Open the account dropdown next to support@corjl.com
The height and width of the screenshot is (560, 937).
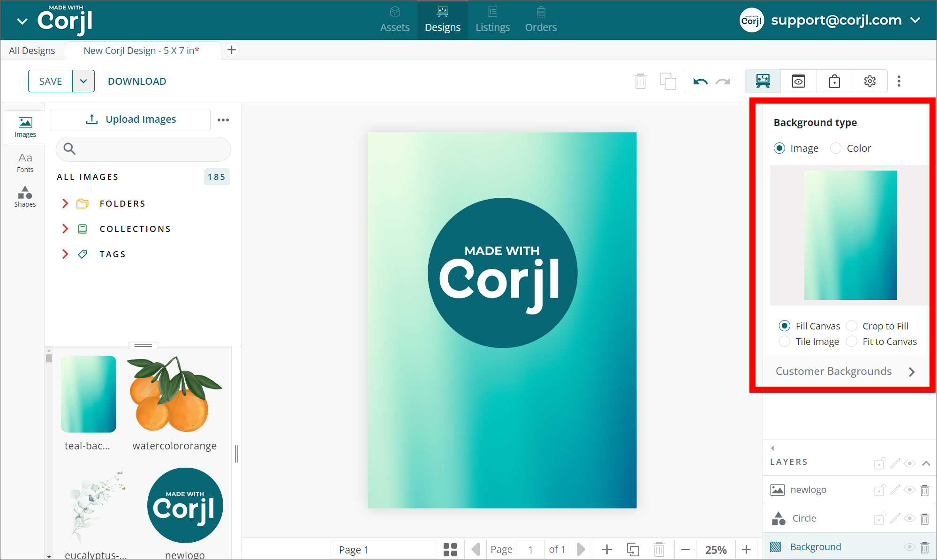pos(915,20)
